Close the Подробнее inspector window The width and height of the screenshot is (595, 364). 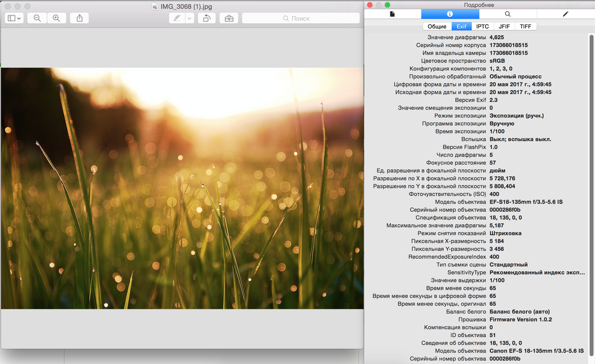[370, 5]
